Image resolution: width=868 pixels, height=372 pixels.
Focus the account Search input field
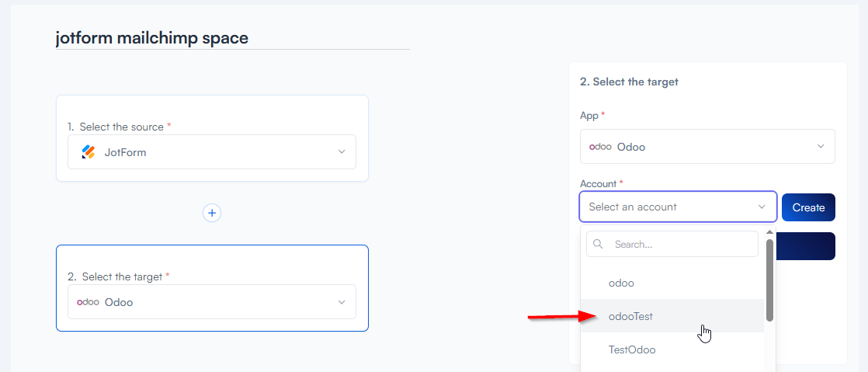pyautogui.click(x=680, y=244)
